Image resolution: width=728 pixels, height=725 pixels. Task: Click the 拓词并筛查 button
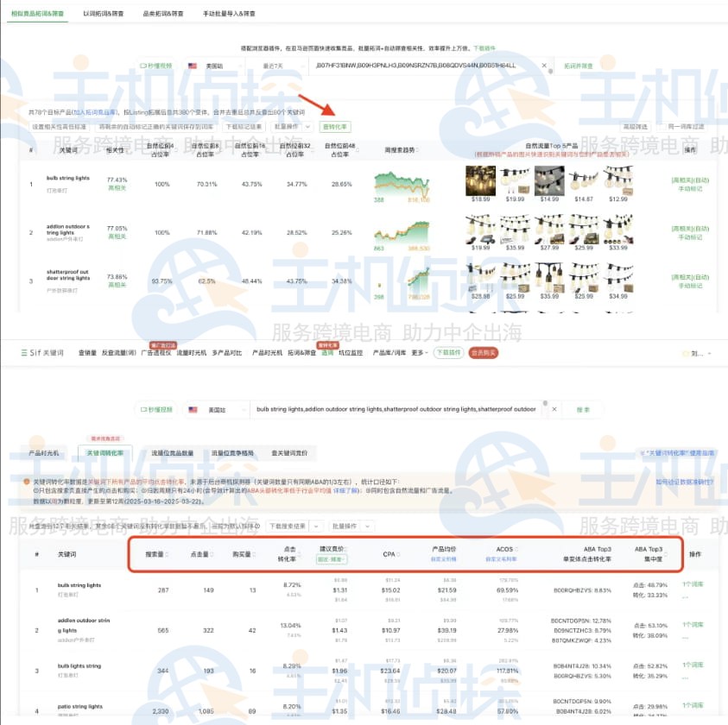click(x=578, y=66)
